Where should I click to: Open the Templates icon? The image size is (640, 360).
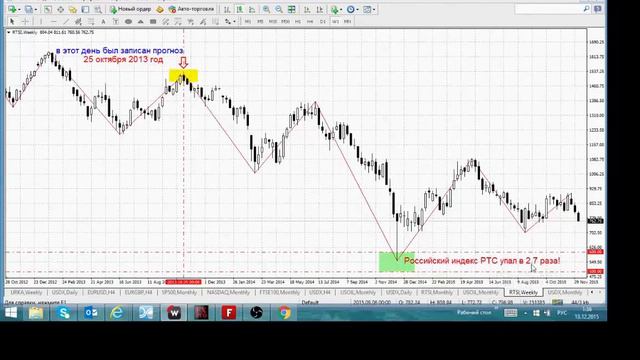pyautogui.click(x=367, y=9)
